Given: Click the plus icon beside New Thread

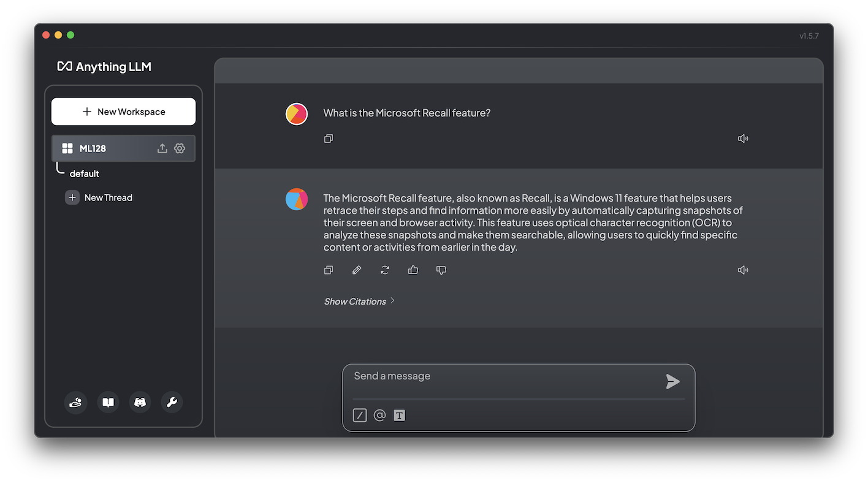Looking at the screenshot, I should point(72,197).
